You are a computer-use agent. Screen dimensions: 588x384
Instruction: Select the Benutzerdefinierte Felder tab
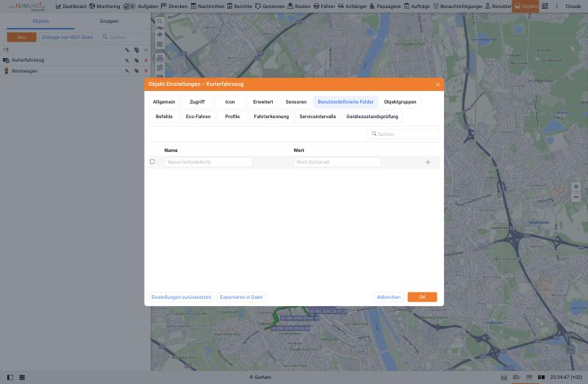tap(345, 102)
